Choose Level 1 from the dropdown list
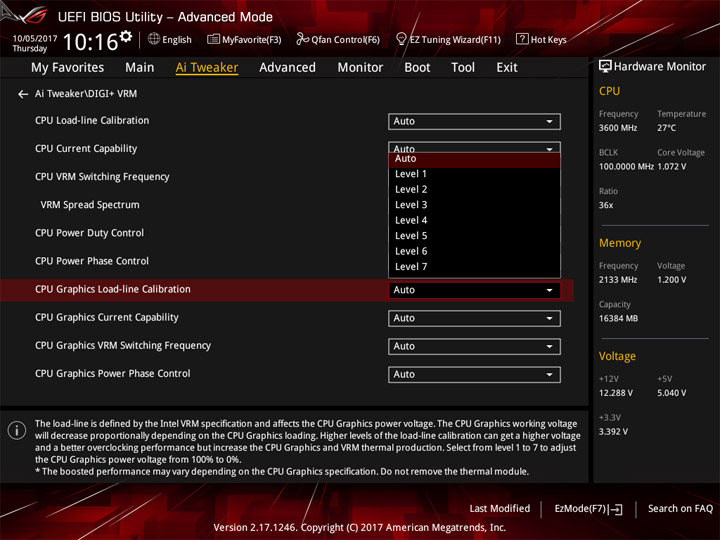Viewport: 720px width, 540px height. pyautogui.click(x=474, y=174)
